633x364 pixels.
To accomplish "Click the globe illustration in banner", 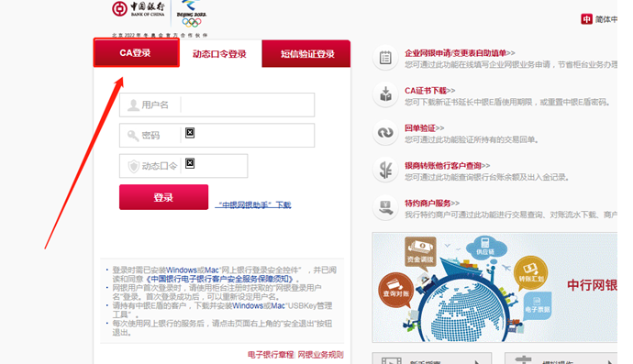I will (462, 310).
